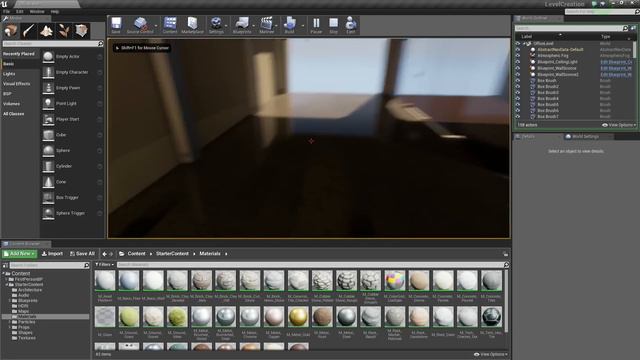The width and height of the screenshot is (640, 360).
Task: Select the gold metal material thumbnail
Action: (298, 317)
